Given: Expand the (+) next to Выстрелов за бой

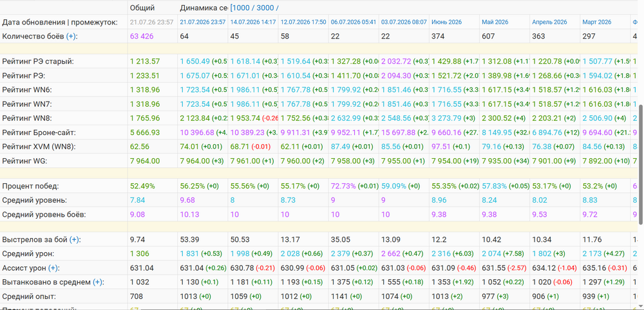Looking at the screenshot, I should point(74,239).
